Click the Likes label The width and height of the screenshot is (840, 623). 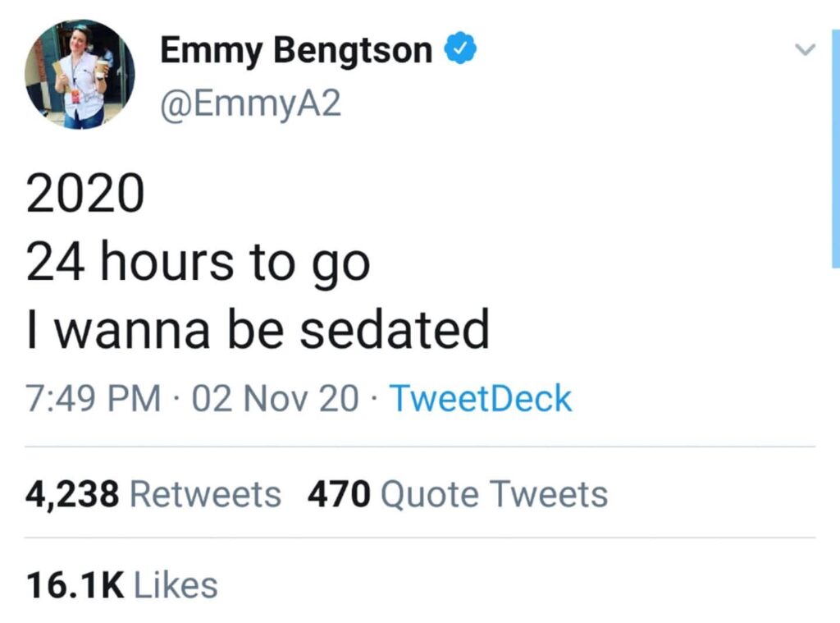175,584
